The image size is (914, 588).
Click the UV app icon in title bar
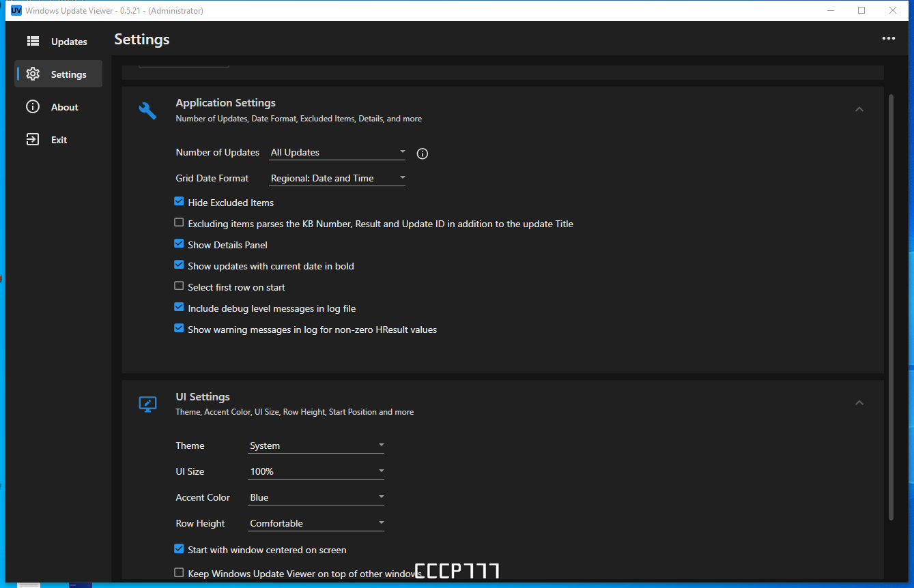pyautogui.click(x=16, y=10)
